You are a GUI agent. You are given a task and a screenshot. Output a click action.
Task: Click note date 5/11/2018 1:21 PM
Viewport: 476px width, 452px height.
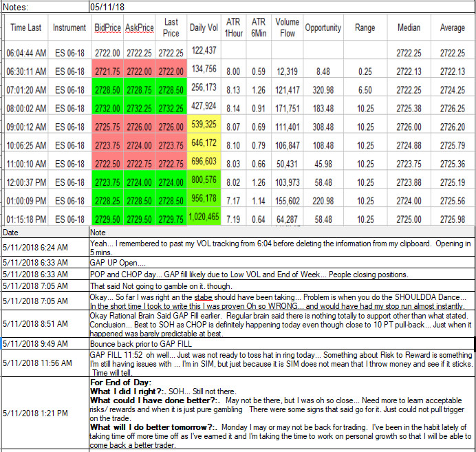(x=45, y=413)
